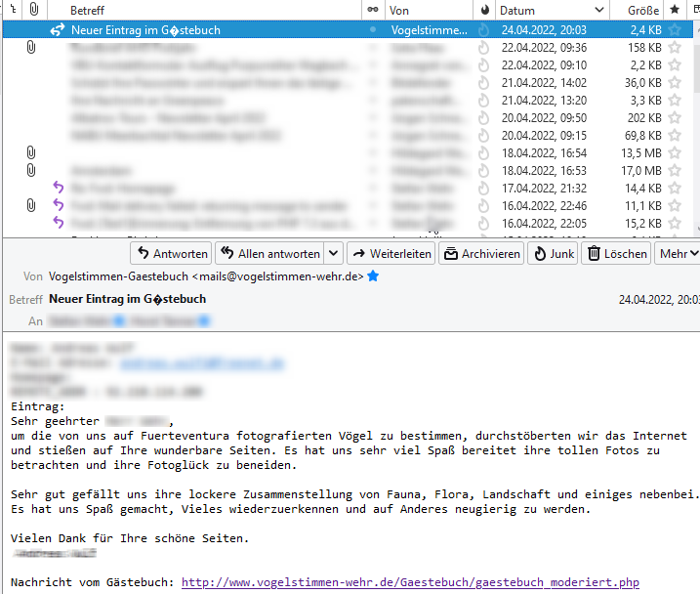Click the purple reply arrow on the 17.04.2022, 21:32 row

pyautogui.click(x=58, y=188)
